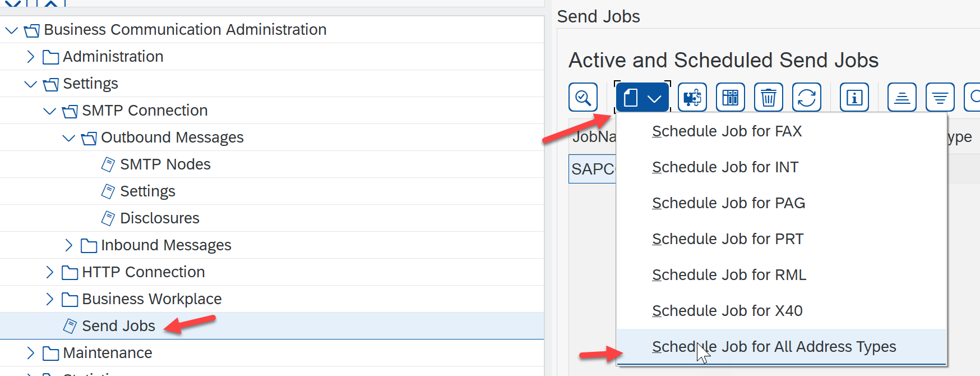Select the Inbound Messages folder label
The height and width of the screenshot is (376, 980).
coord(166,245)
